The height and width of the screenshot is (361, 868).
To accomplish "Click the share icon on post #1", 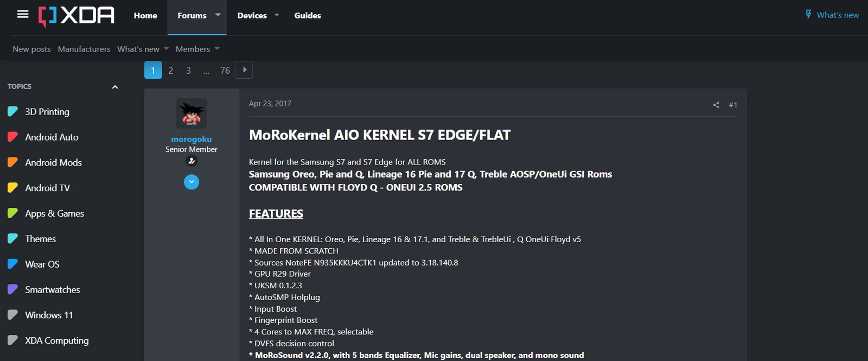I will tap(716, 105).
